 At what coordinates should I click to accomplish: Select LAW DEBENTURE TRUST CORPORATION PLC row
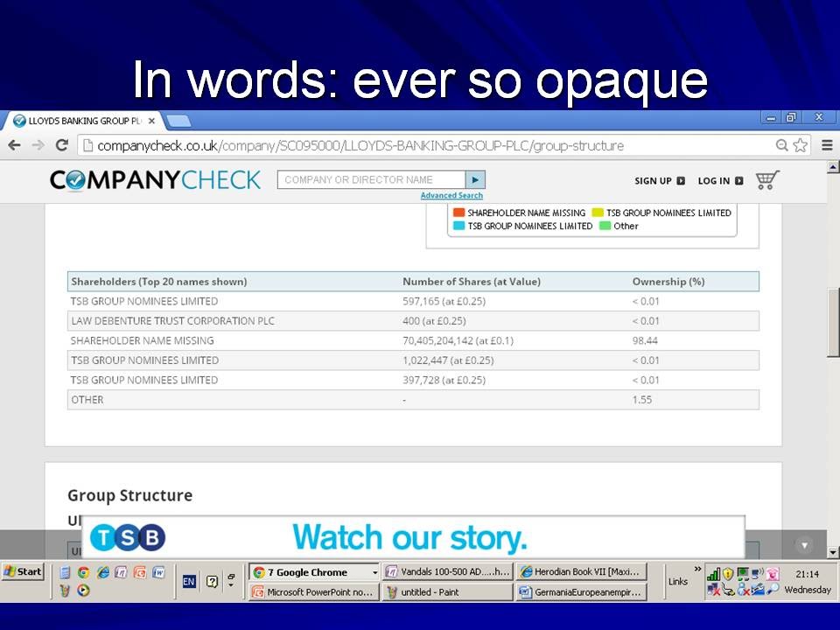[413, 321]
